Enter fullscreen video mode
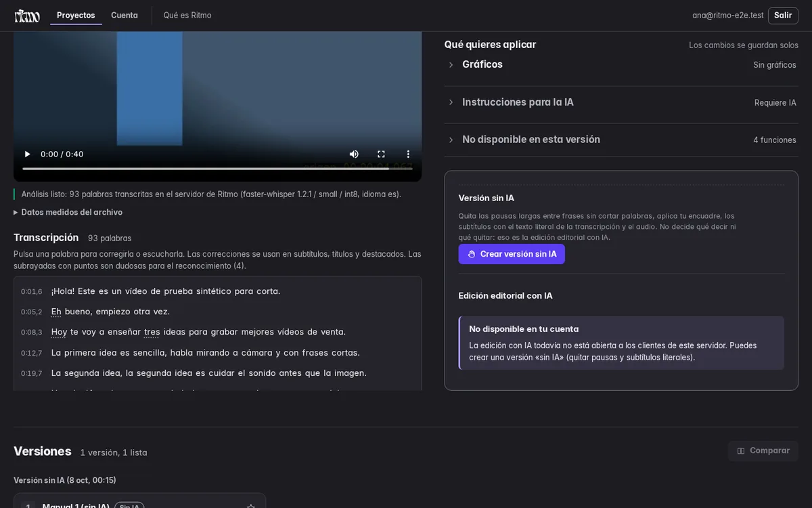Viewport: 812px width, 508px height. point(381,154)
